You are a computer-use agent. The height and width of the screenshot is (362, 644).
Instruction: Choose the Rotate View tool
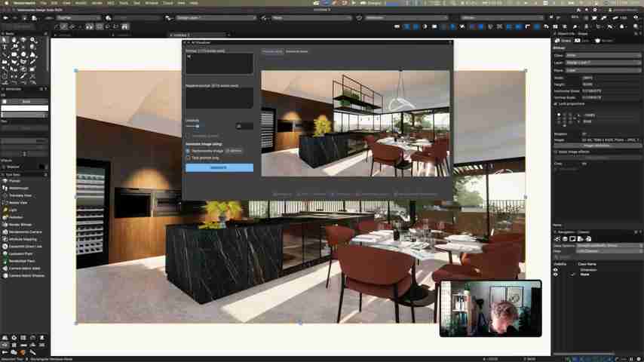tap(18, 203)
